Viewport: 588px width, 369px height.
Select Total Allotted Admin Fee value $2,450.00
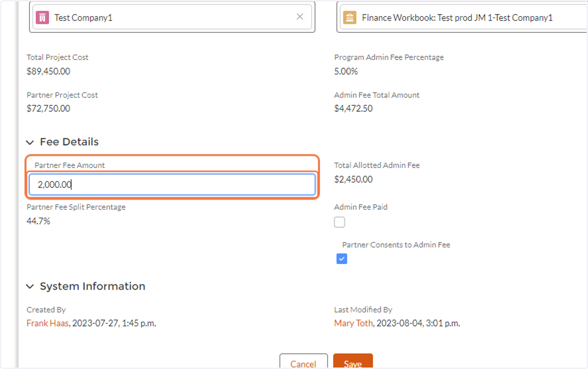(x=353, y=179)
